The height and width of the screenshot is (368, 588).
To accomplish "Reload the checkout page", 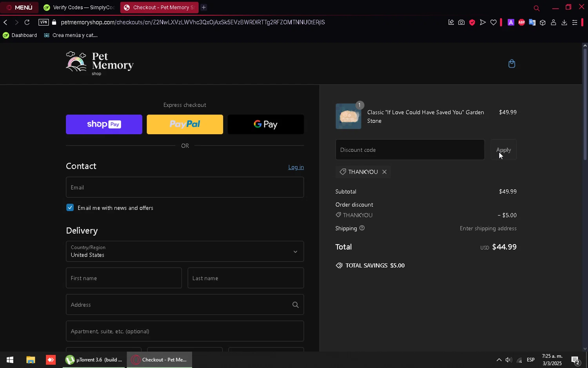I will [27, 22].
